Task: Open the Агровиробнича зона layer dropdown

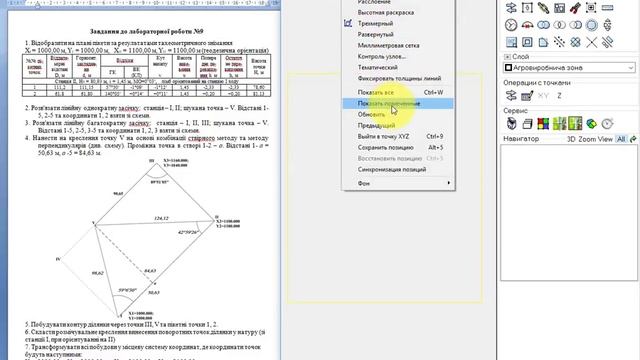Action: pos(569,68)
